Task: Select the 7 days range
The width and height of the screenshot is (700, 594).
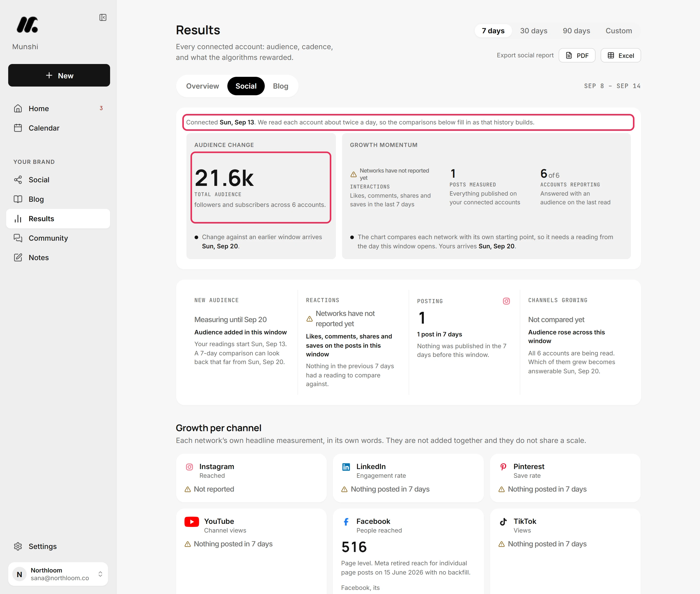Action: coord(493,31)
